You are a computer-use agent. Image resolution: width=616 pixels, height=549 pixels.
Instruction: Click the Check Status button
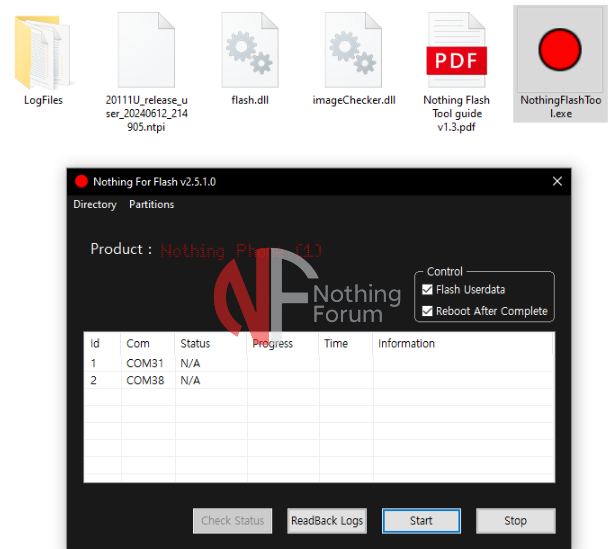tap(232, 520)
